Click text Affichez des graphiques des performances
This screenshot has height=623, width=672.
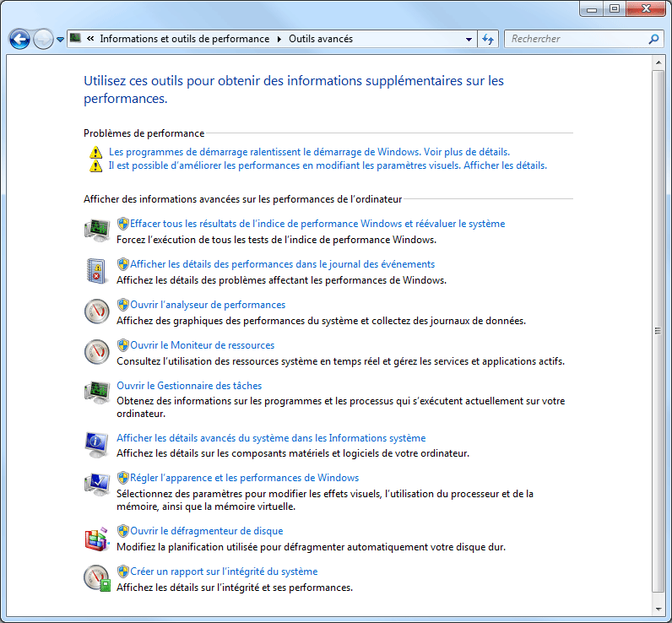tap(322, 321)
